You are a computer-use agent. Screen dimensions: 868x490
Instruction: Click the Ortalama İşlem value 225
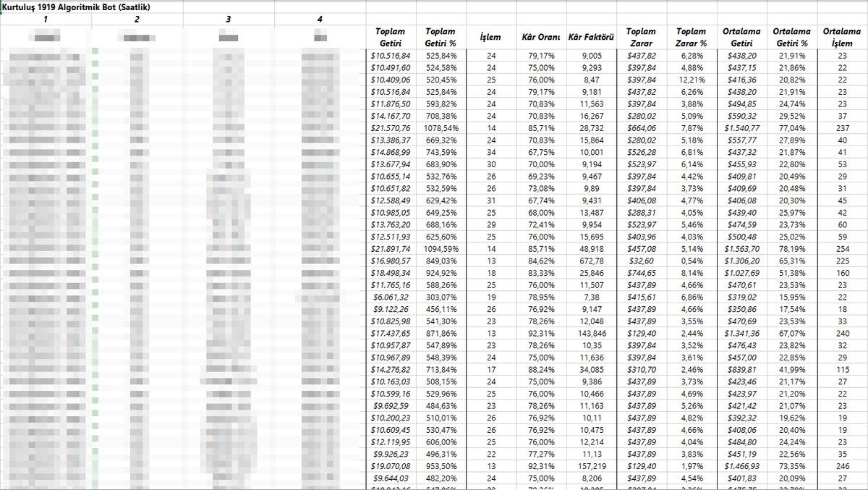[x=842, y=261]
